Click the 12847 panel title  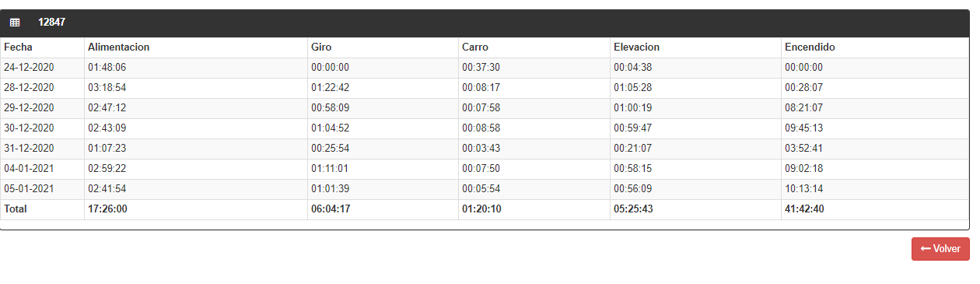52,23
